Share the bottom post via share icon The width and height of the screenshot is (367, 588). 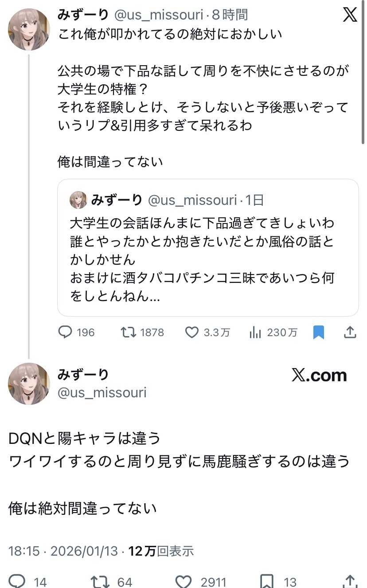coord(350,581)
